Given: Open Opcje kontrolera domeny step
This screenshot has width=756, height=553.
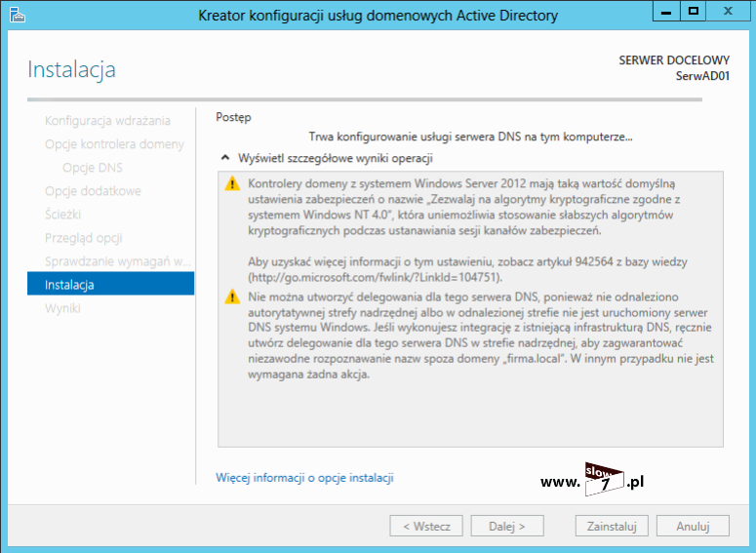Looking at the screenshot, I should [x=114, y=144].
